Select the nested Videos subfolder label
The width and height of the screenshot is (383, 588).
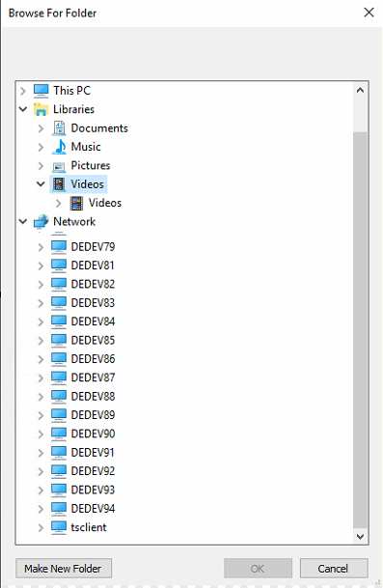tap(105, 203)
